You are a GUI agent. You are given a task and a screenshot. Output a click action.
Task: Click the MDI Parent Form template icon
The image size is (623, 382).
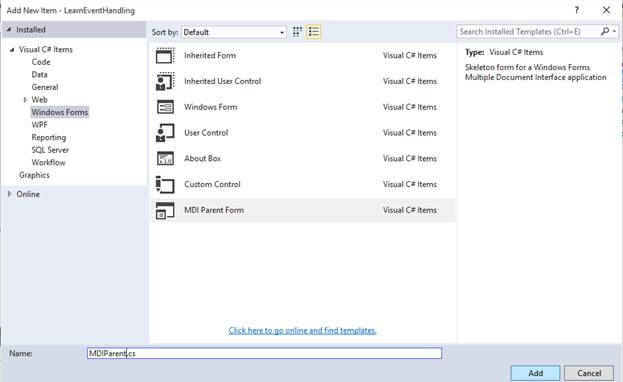coord(165,210)
